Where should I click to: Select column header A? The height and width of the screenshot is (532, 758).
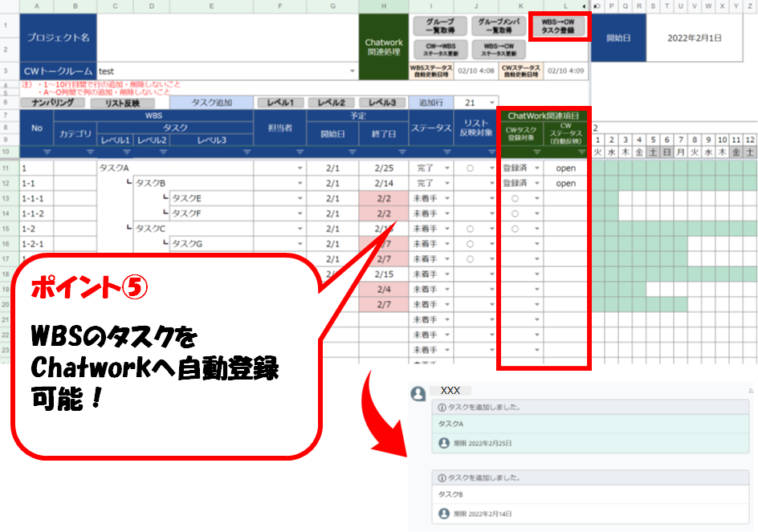(37, 6)
